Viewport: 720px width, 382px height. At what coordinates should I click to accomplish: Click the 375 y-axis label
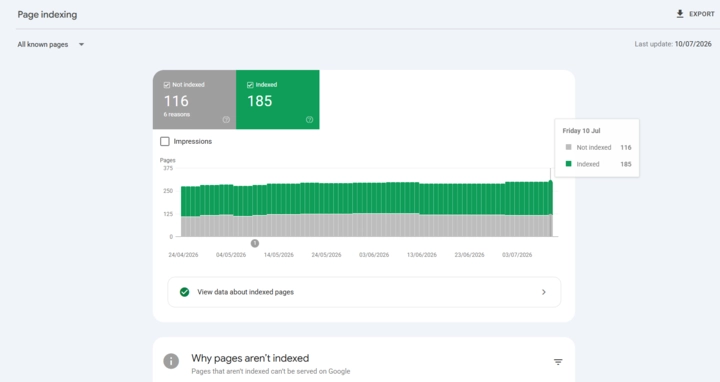pyautogui.click(x=168, y=169)
